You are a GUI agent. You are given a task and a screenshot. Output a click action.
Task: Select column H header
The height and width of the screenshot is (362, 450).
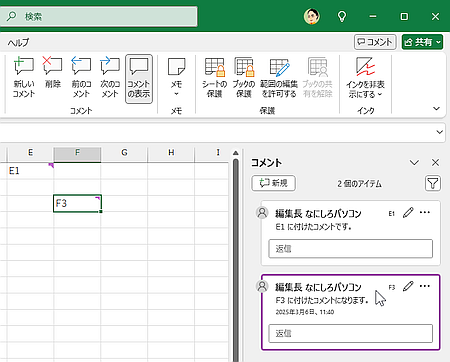click(x=171, y=153)
